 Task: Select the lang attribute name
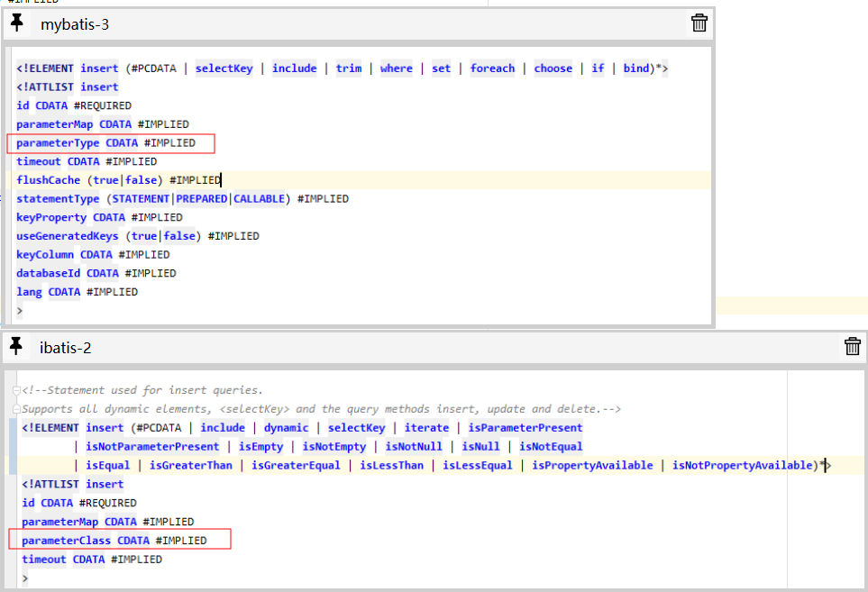coord(30,292)
